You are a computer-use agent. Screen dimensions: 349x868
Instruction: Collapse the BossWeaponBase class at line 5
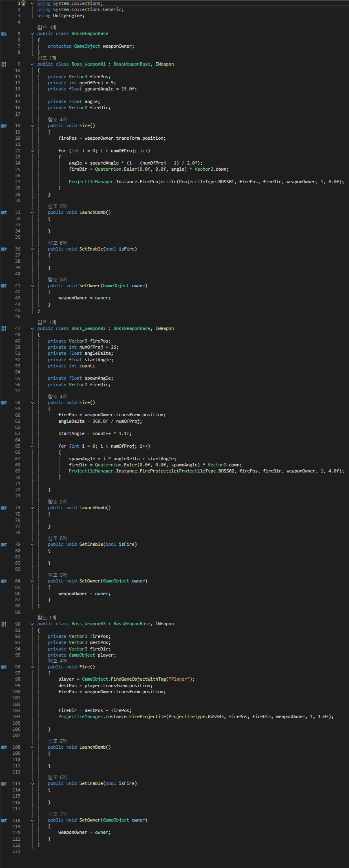[x=32, y=34]
